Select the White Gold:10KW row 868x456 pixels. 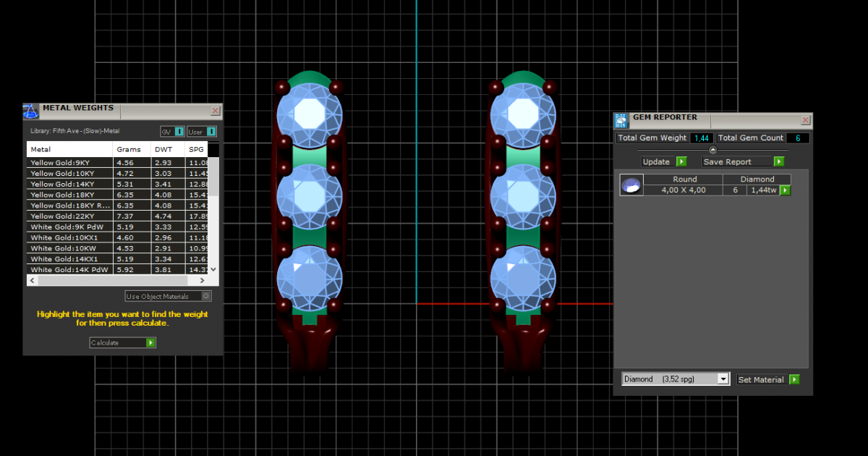118,248
